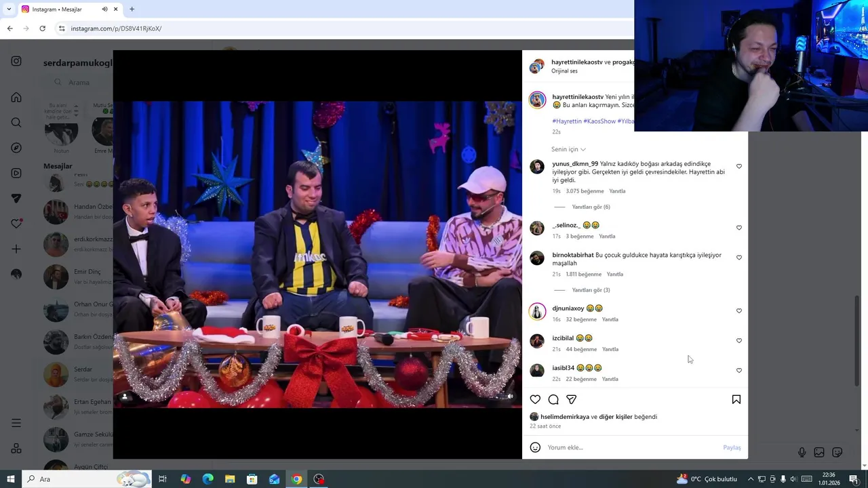Open Instagram home from the logo icon
The width and height of the screenshot is (868, 488).
tap(16, 61)
